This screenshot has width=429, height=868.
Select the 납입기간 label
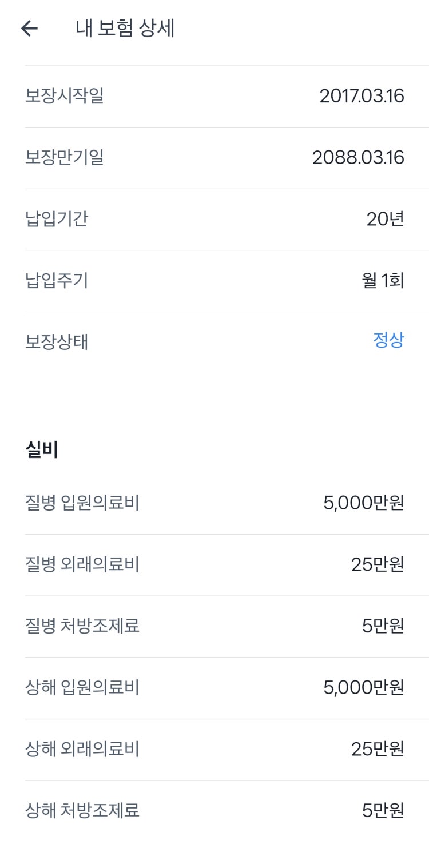click(56, 219)
